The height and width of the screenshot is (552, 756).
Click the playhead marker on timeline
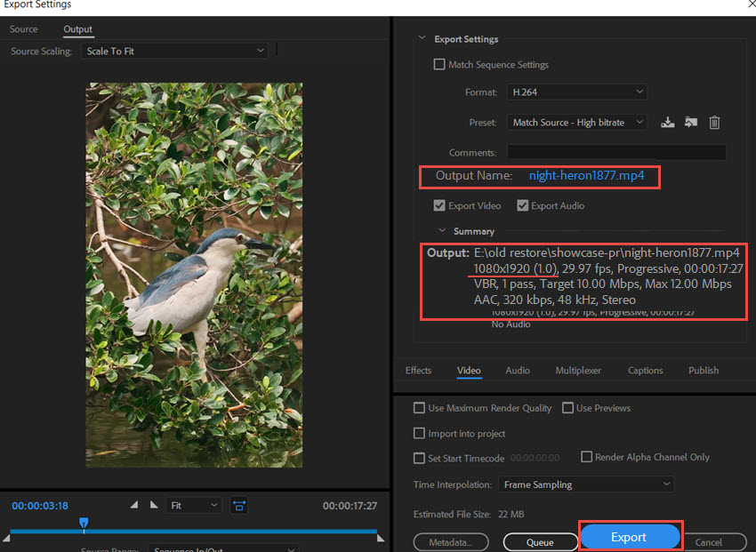[84, 523]
